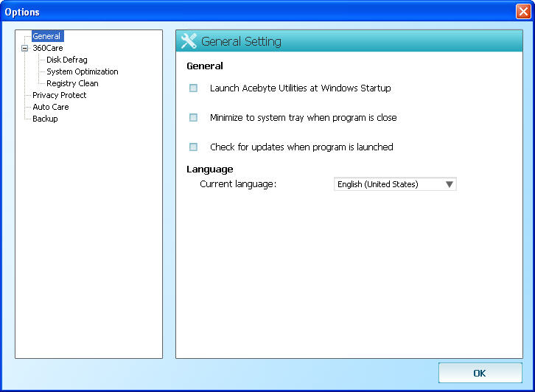The width and height of the screenshot is (535, 392).
Task: Click the Minimize to system tray label
Action: click(304, 117)
